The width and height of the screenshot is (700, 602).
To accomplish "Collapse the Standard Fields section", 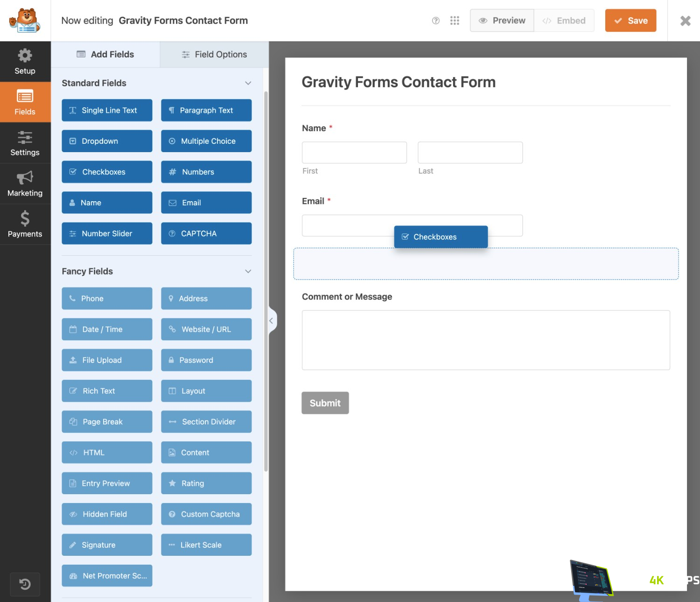I will pyautogui.click(x=248, y=83).
